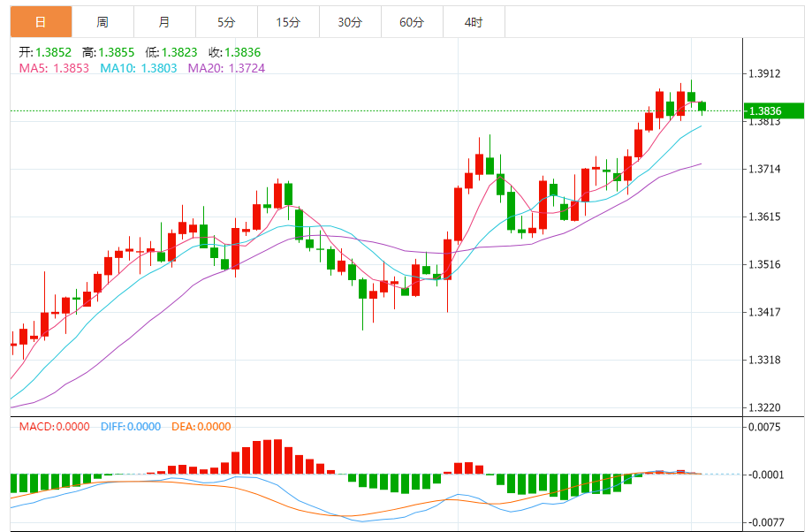The height and width of the screenshot is (532, 812).
Task: Click the 开:1.3852 open price value
Action: [x=45, y=52]
